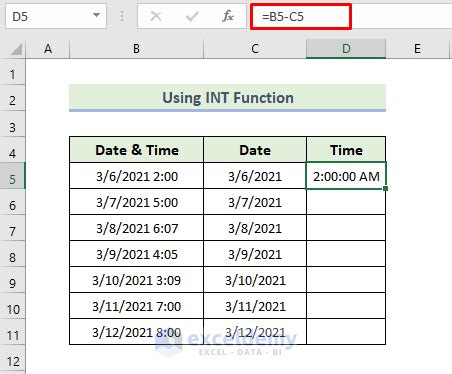Select empty Time cell in row 9

click(346, 280)
